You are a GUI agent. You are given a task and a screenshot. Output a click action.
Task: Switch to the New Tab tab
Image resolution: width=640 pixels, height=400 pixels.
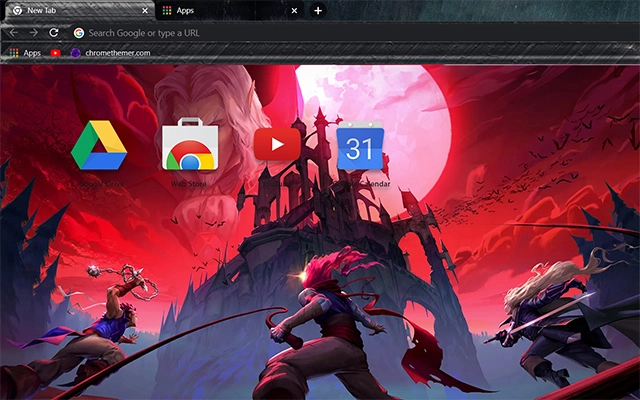[x=78, y=11]
